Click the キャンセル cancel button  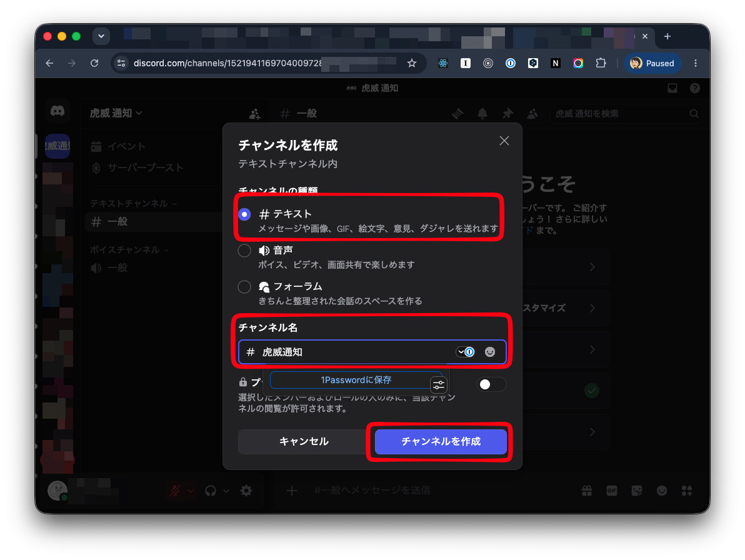pyautogui.click(x=304, y=442)
